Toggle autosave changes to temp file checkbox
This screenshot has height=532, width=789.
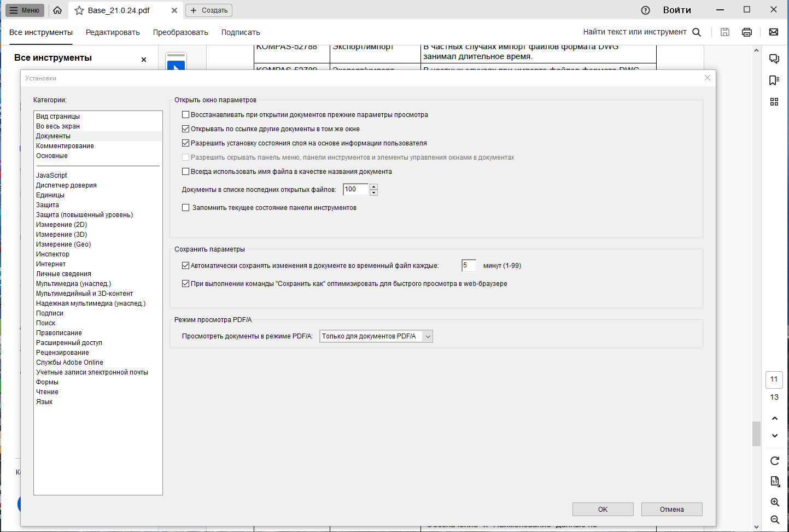[186, 266]
